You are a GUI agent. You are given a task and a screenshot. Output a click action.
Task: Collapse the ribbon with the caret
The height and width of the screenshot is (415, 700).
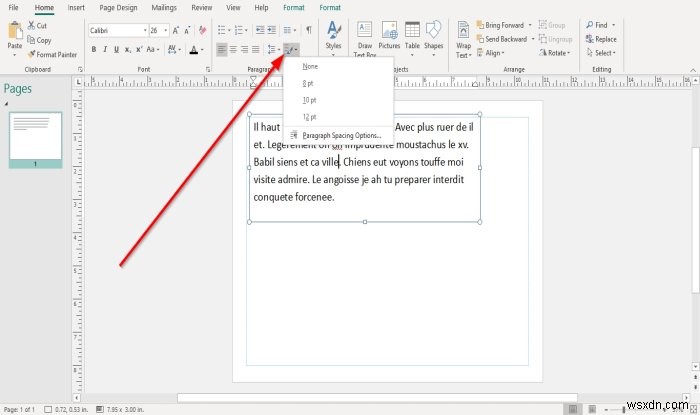(693, 70)
